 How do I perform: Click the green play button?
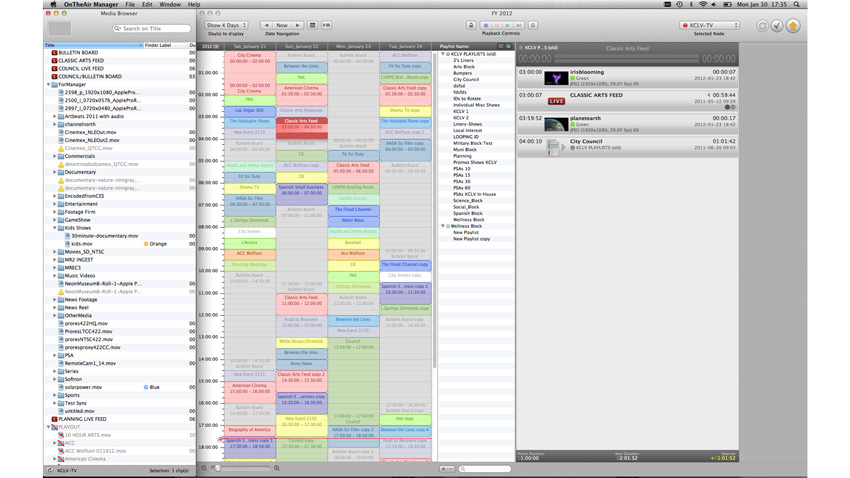(507, 25)
